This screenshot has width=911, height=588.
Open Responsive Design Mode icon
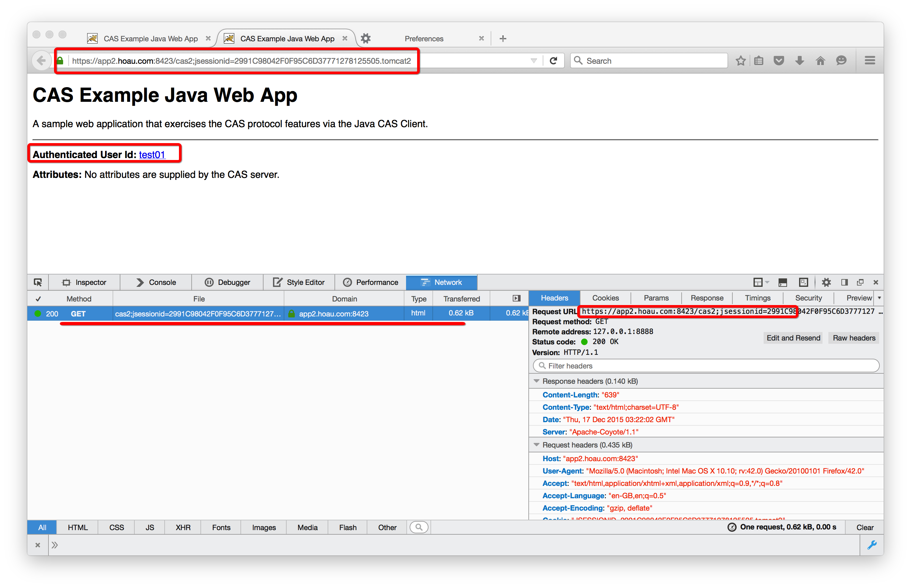tap(804, 282)
